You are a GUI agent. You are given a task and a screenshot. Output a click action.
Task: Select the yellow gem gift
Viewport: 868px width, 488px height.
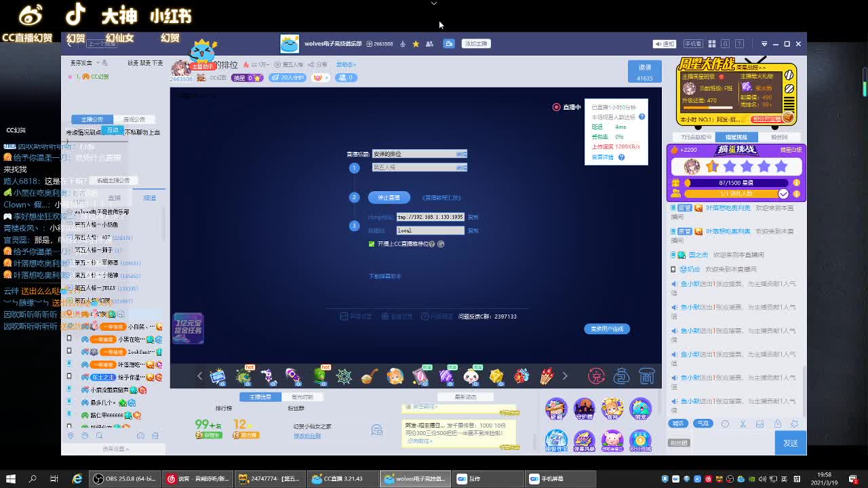[x=496, y=376]
